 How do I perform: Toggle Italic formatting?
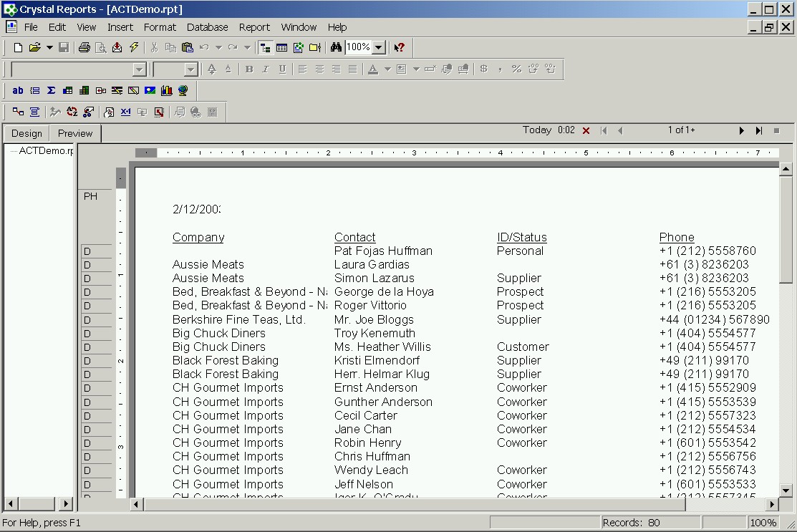266,69
